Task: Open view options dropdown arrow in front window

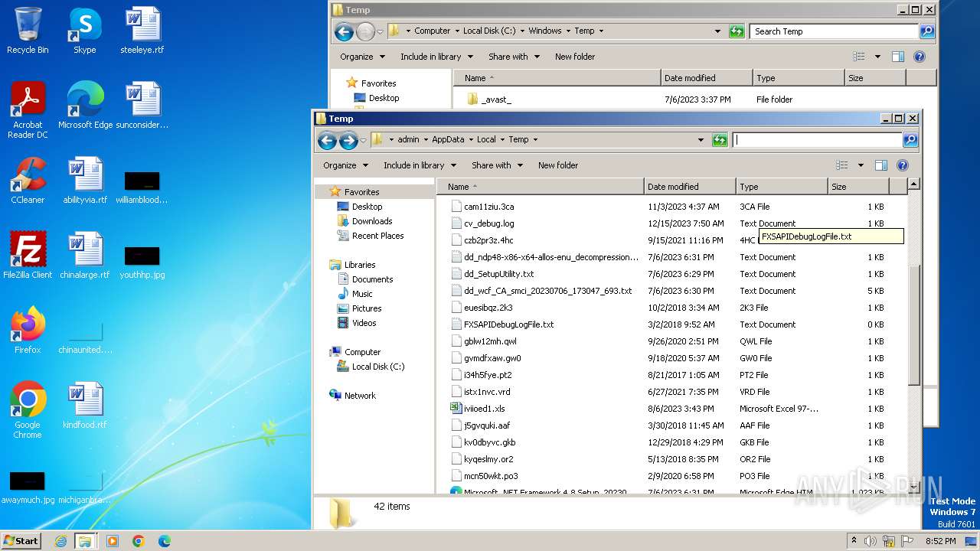Action: click(861, 165)
